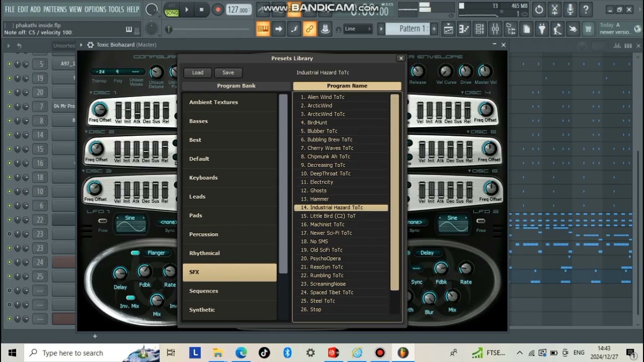This screenshot has height=362, width=644.
Task: Click the main tempo knob left of PAT/SONG
Action: 151,10
